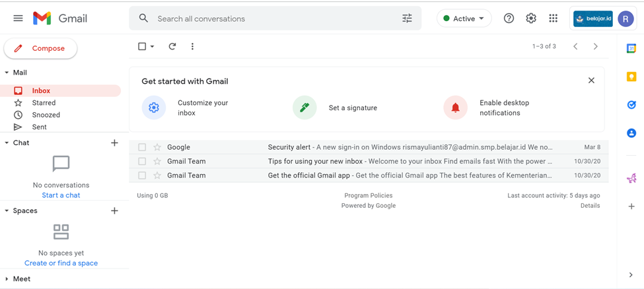The image size is (644, 289).
Task: Star the Google Security alert email
Action: (157, 147)
